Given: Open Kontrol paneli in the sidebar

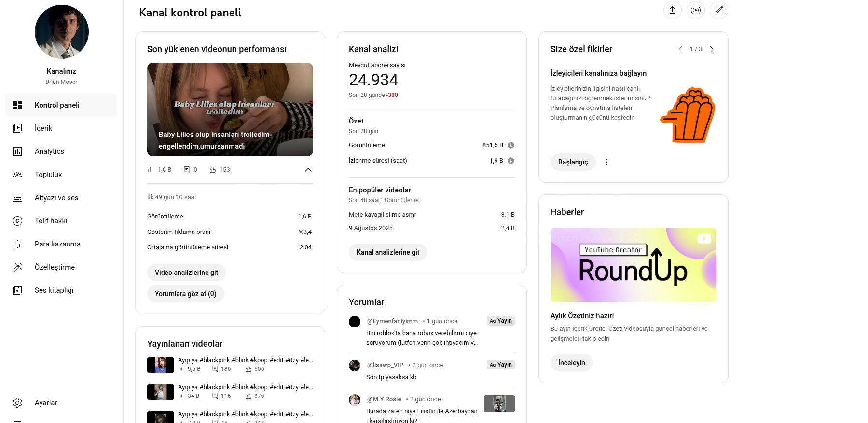Looking at the screenshot, I should pyautogui.click(x=61, y=105).
